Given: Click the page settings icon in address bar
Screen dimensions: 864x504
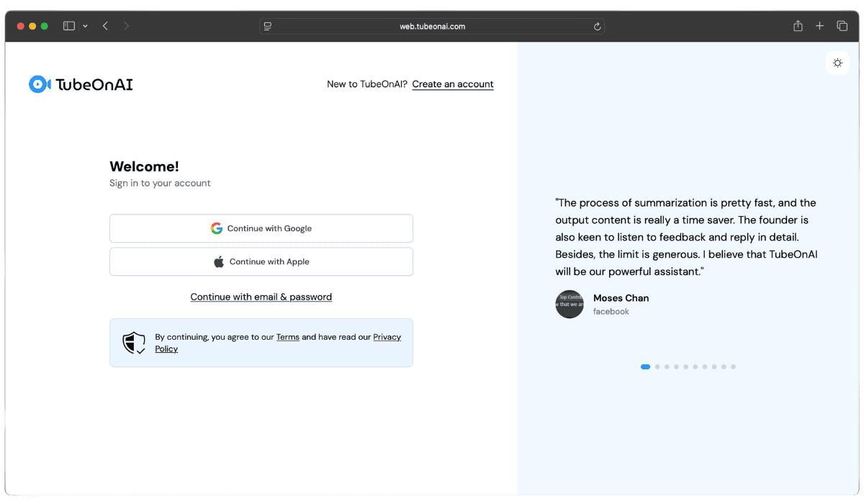Looking at the screenshot, I should (x=268, y=27).
